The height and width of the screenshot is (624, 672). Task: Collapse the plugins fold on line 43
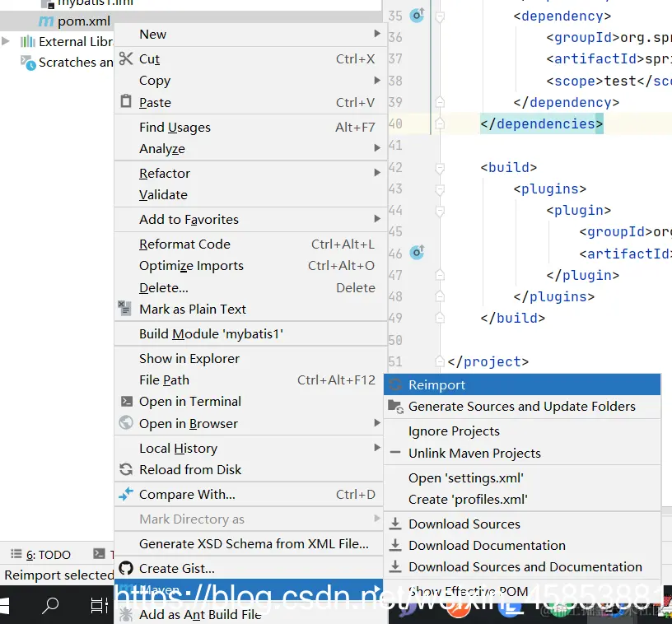point(440,189)
